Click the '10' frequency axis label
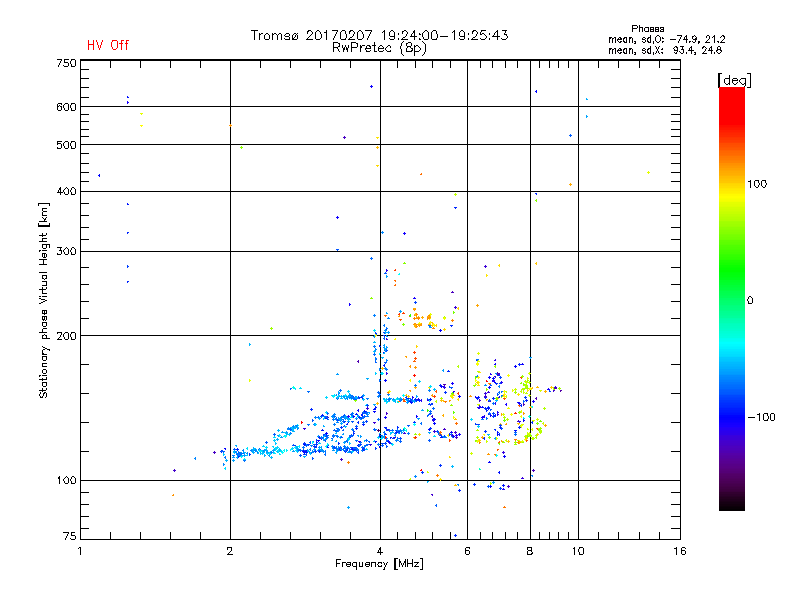The height and width of the screenshot is (600, 800). tap(578, 551)
